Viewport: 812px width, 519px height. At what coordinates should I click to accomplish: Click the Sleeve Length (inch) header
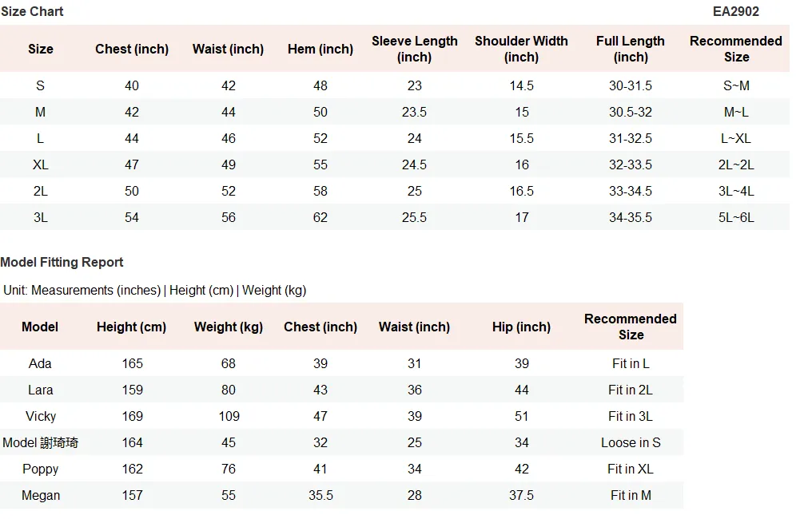tap(414, 50)
